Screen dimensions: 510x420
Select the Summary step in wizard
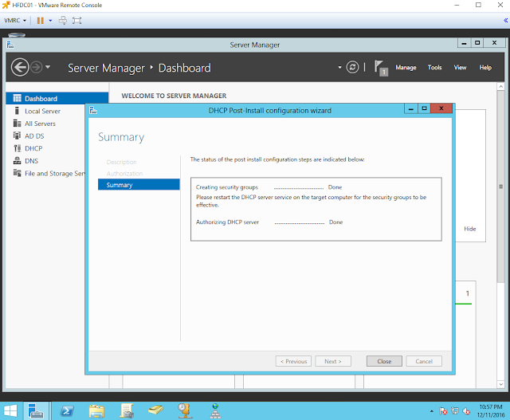tap(139, 184)
